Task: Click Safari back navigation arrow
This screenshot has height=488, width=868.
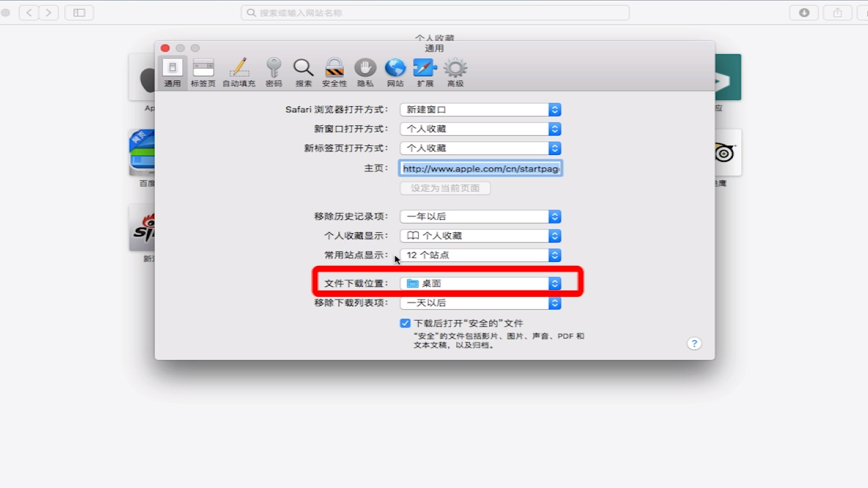Action: tap(29, 12)
